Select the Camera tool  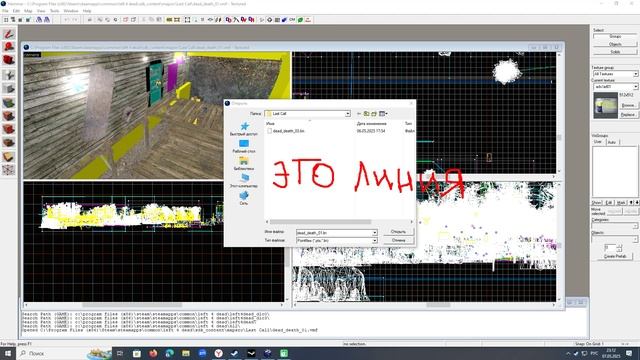pos(9,61)
